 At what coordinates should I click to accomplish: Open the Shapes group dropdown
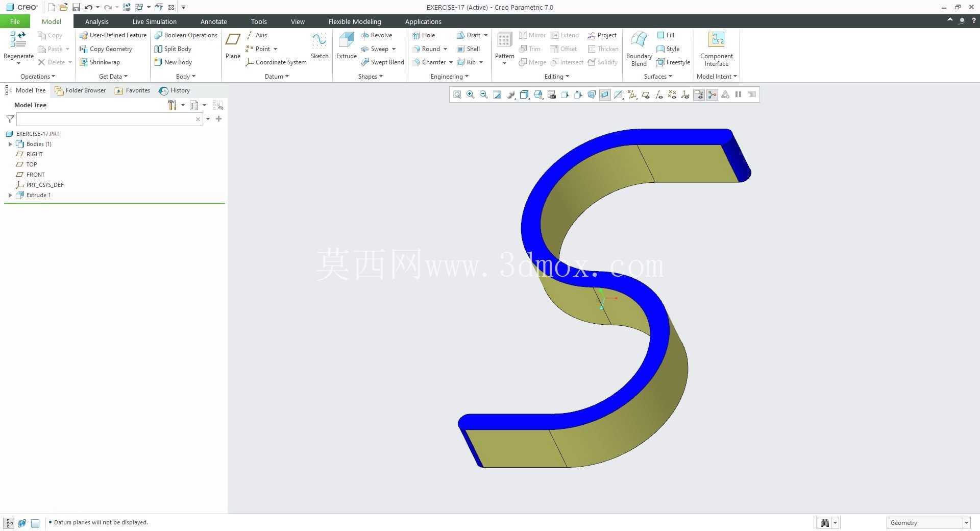(370, 77)
